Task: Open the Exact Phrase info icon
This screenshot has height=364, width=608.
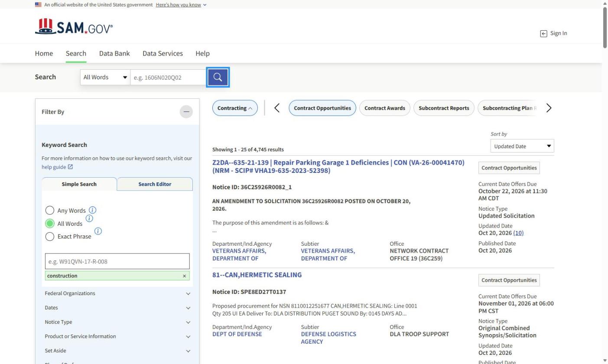Action: point(98,231)
